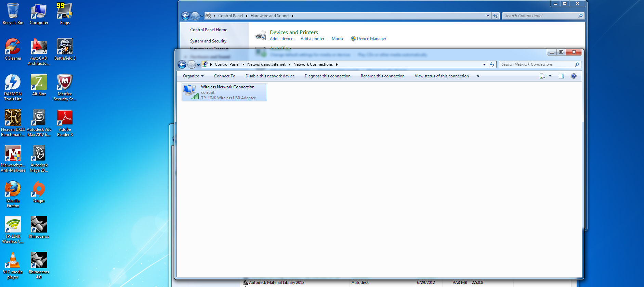Expand arrow after Hardware and Sound breadcrumb
644x287 pixels.
click(x=293, y=16)
